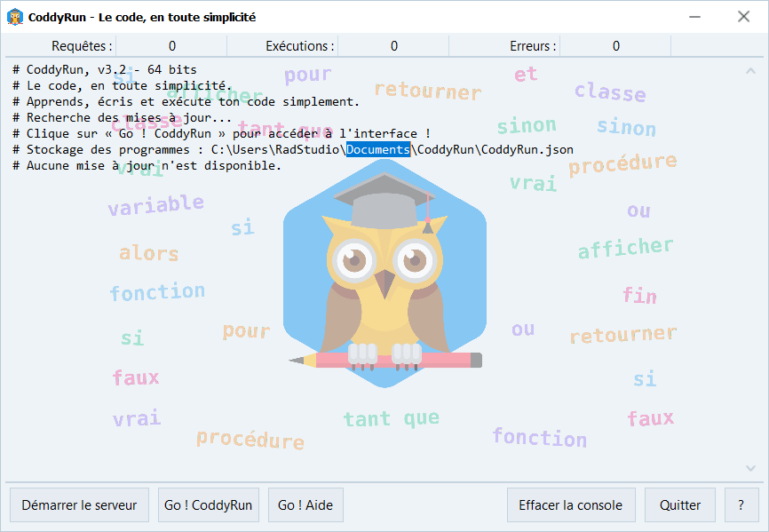Click the Erreurs counter value

(616, 46)
